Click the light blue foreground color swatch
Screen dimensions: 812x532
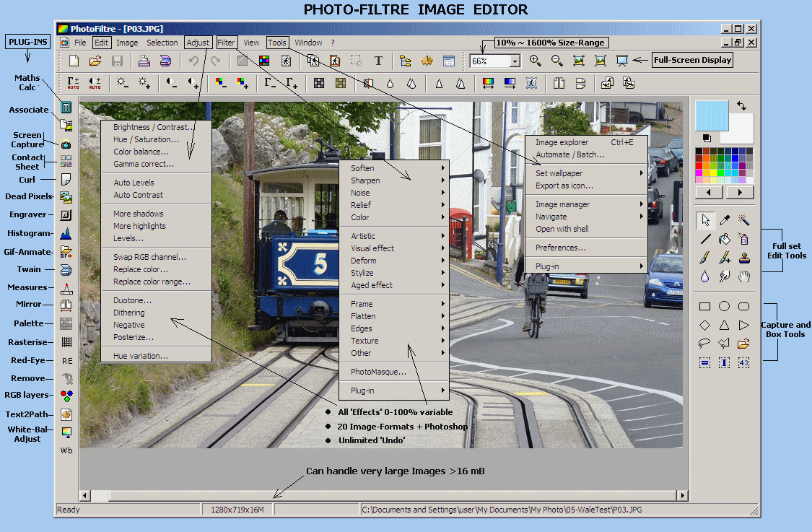click(712, 115)
